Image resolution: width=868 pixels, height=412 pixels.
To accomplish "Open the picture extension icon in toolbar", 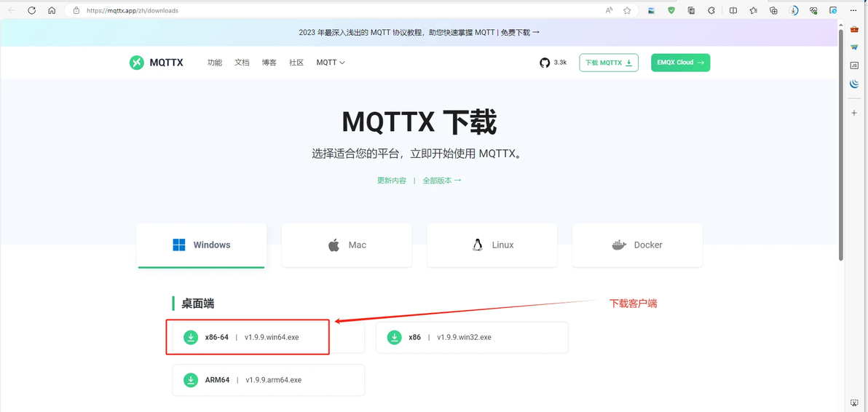I will (652, 10).
